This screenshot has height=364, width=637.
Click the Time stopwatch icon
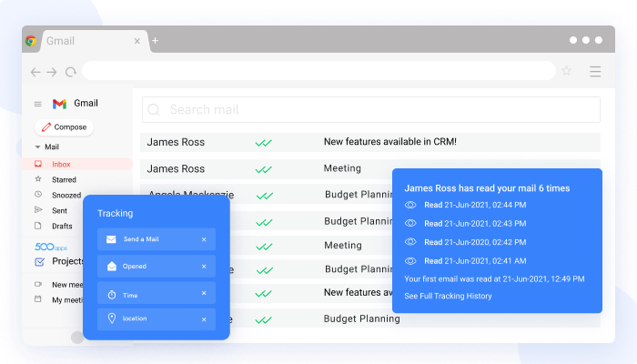click(x=112, y=295)
